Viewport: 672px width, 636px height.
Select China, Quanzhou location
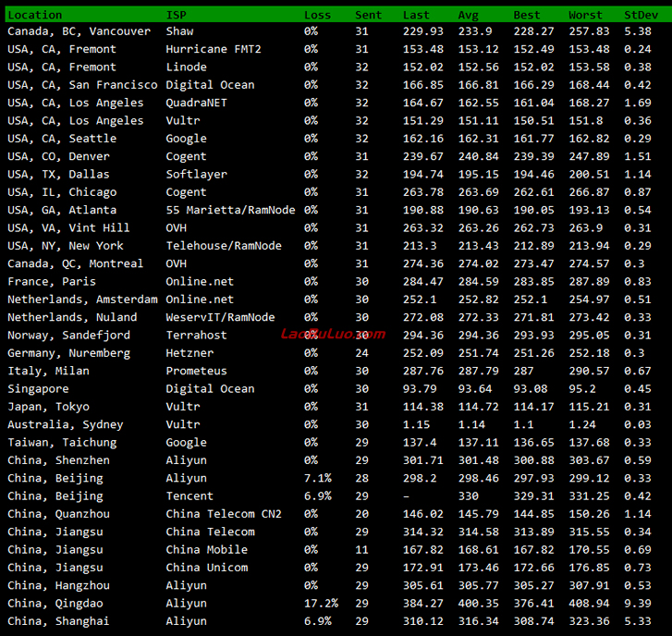(x=58, y=514)
